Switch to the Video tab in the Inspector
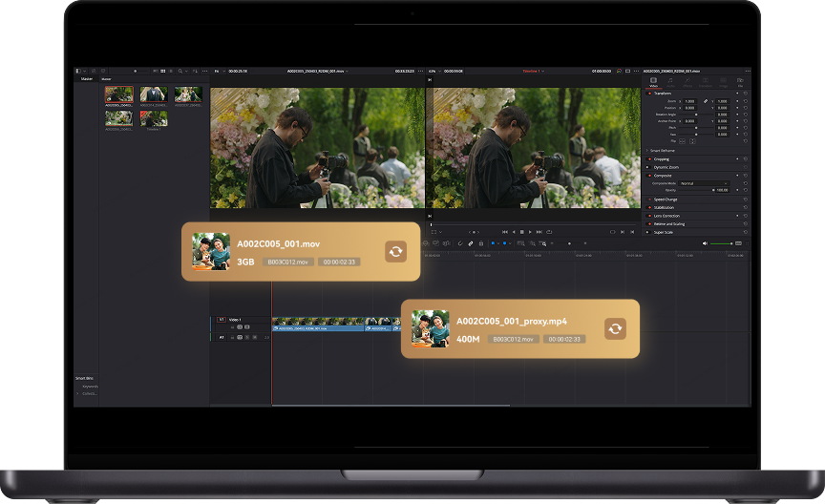Viewport: 825px width, 504px height. click(x=653, y=82)
